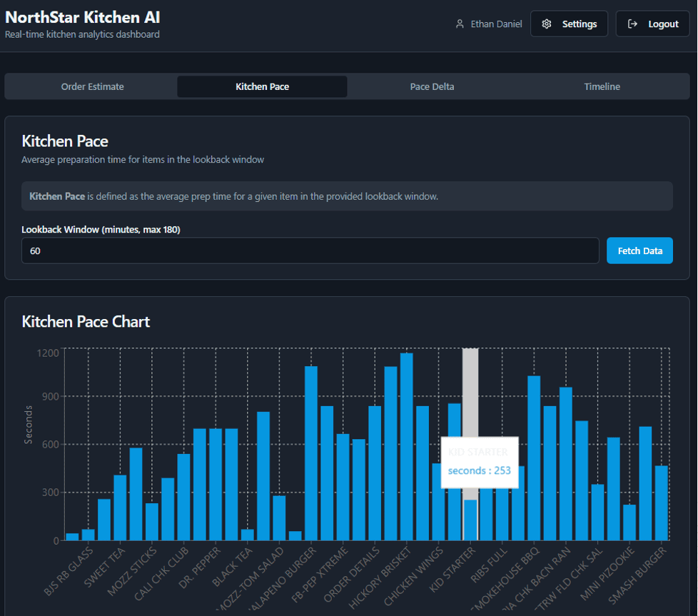Log out using the Logout button
The width and height of the screenshot is (698, 616).
click(x=652, y=24)
